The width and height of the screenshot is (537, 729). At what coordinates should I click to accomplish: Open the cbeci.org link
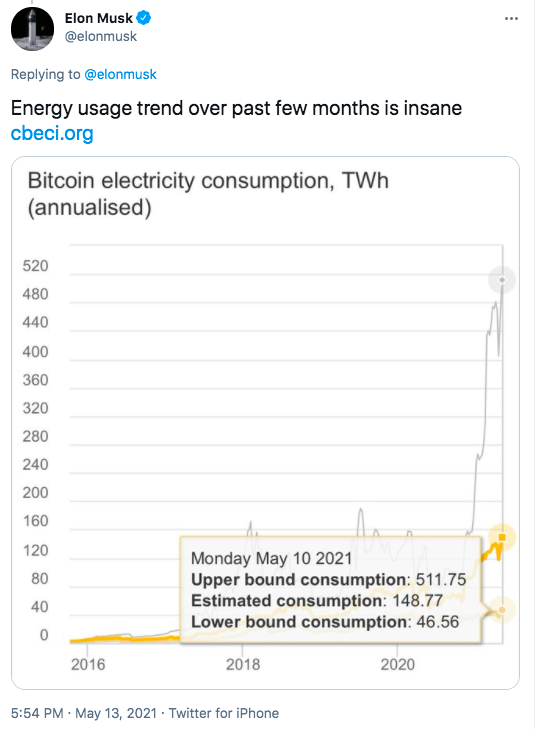click(52, 133)
